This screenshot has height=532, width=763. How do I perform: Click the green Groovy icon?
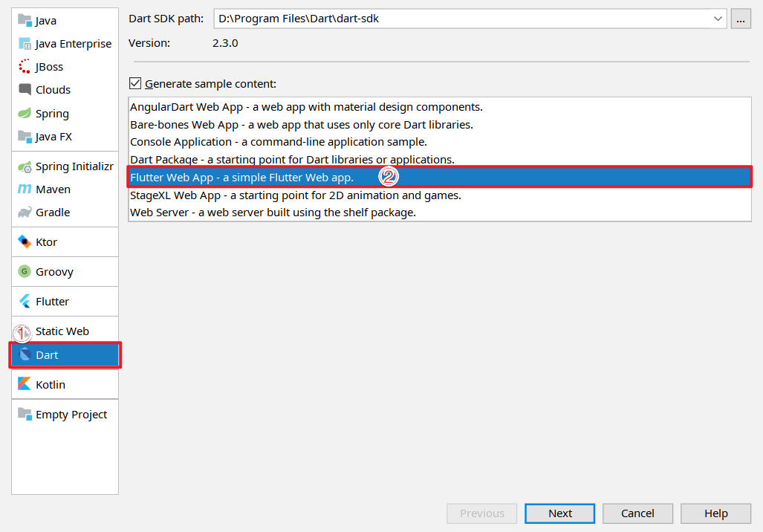tap(25, 271)
